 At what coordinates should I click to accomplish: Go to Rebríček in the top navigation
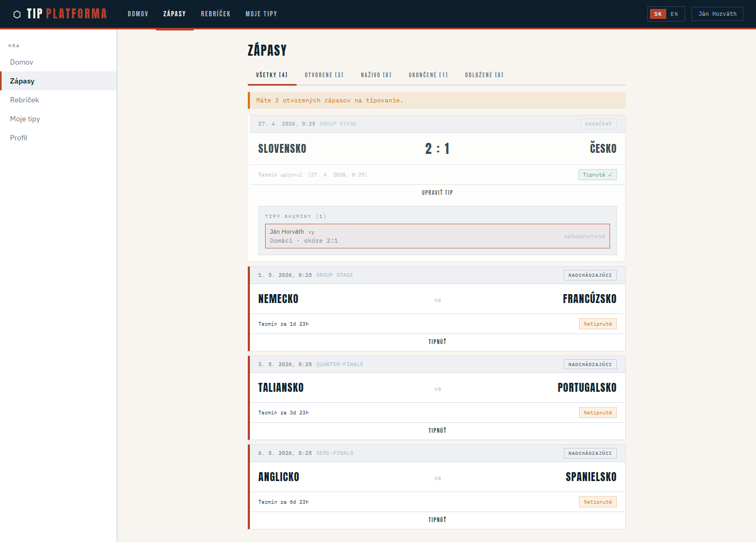[x=215, y=14]
